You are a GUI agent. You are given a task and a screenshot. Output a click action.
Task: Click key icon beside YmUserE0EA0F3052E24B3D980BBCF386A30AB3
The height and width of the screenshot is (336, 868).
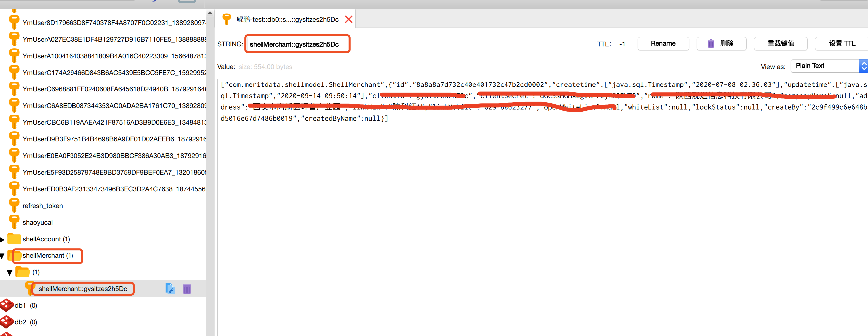(14, 155)
